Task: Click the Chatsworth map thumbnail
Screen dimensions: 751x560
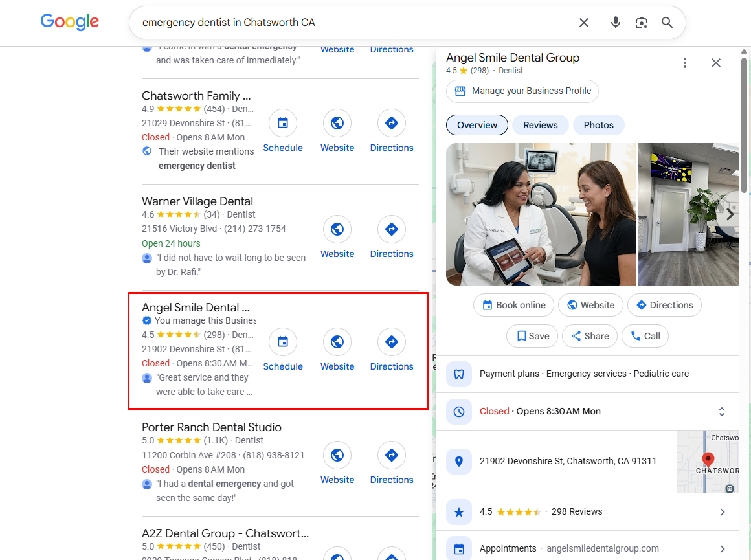Action: coord(708,462)
